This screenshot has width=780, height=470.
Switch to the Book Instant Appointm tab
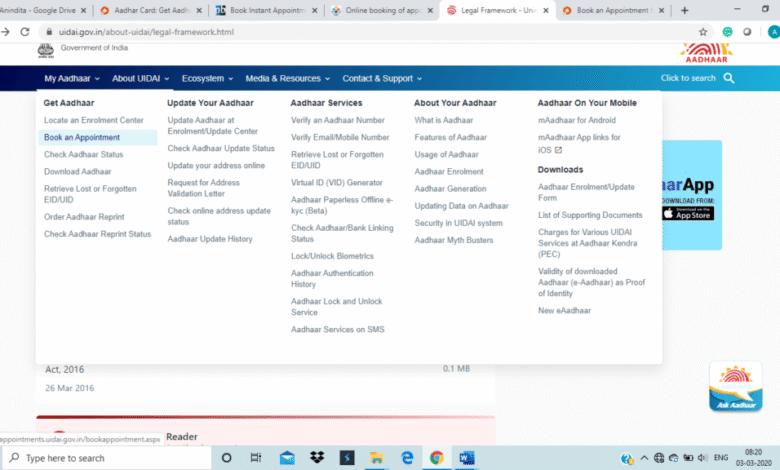tap(267, 10)
